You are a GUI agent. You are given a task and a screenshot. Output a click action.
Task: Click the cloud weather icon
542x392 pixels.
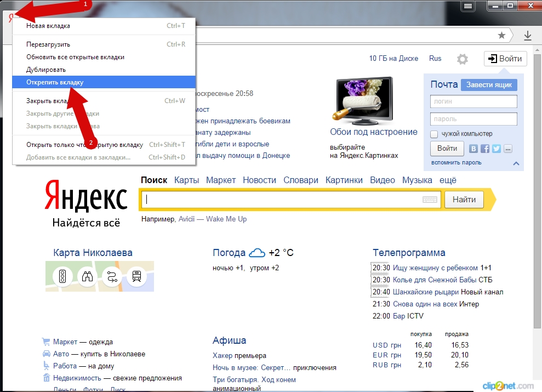(257, 253)
